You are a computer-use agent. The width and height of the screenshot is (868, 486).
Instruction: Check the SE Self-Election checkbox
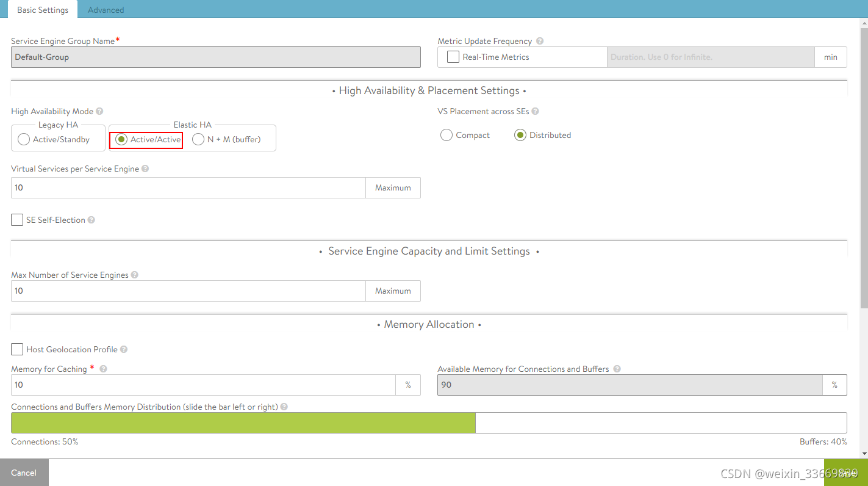point(17,220)
